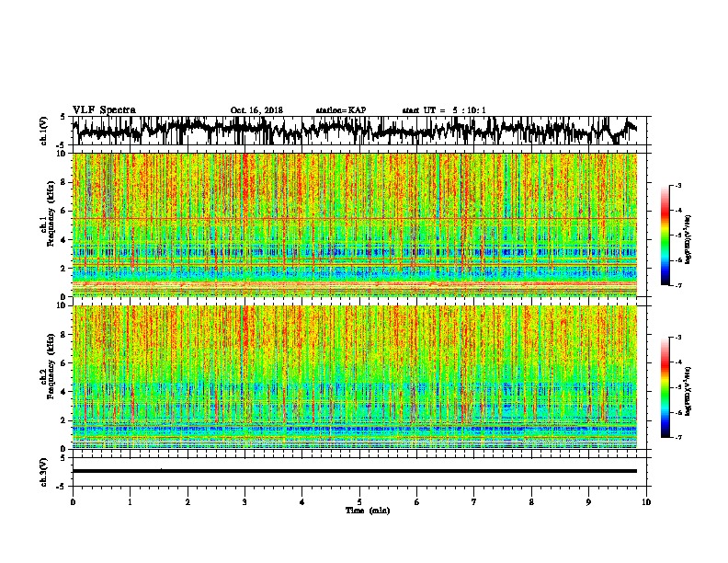Click time axis tick label "8"
Screen dimensions: 728x563
(x=531, y=502)
